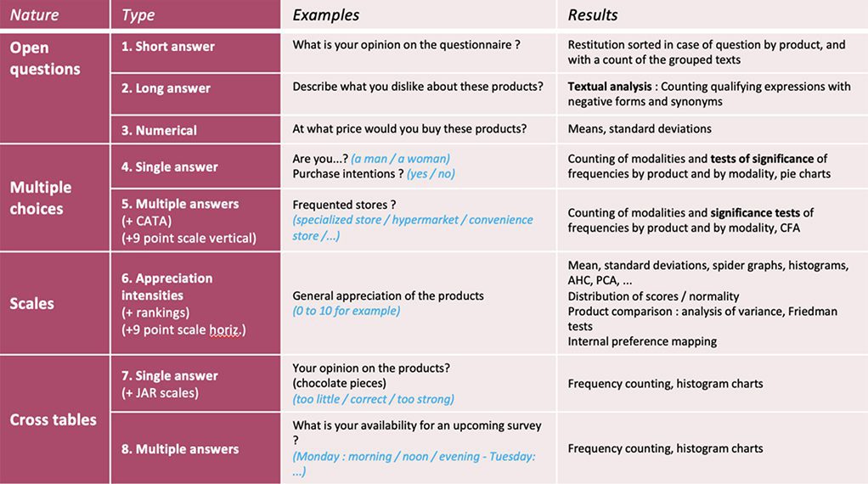Click the Results column header
Screen dimensions: 868x484
[x=713, y=14]
